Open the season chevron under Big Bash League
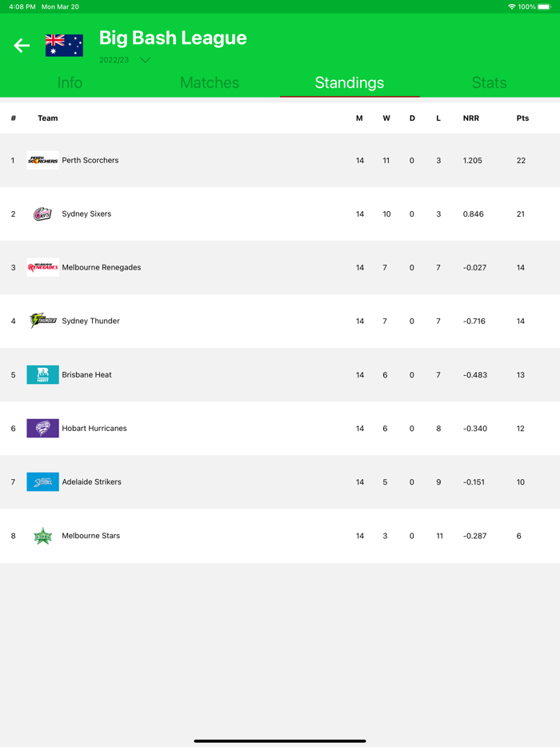The image size is (560, 747). click(144, 60)
